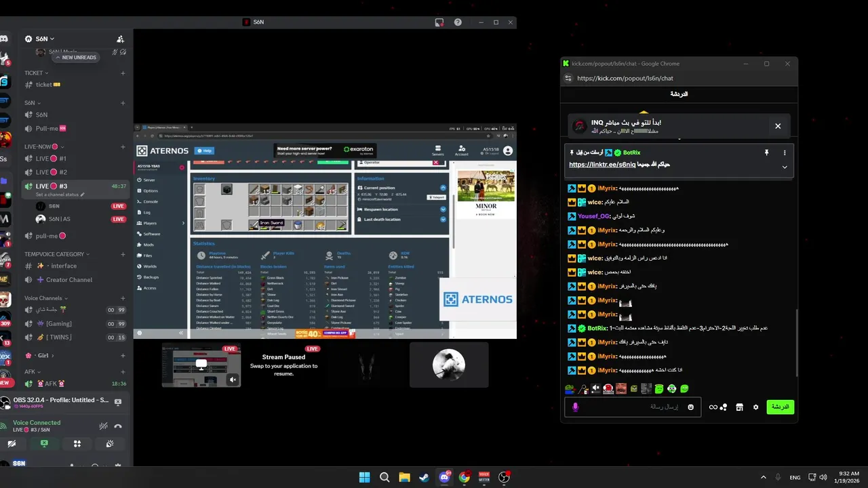Click Voice Connected status text
This screenshot has width=868, height=488.
click(x=37, y=422)
